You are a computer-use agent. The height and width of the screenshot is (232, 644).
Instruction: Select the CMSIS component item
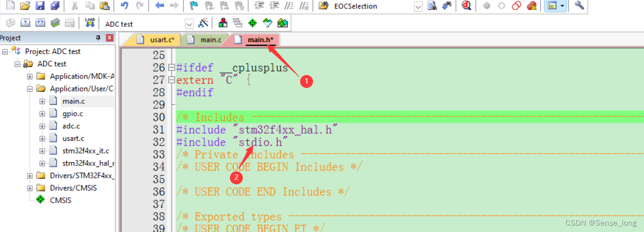[60, 201]
